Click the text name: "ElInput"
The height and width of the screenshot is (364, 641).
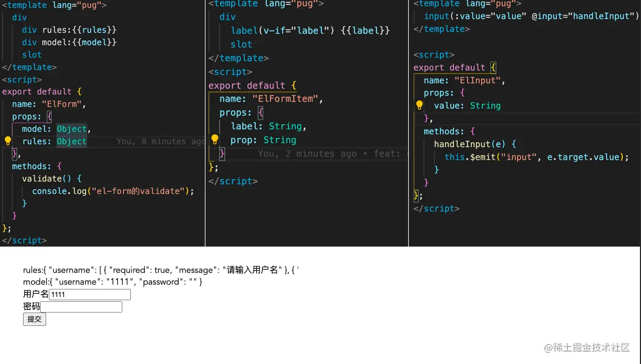465,80
